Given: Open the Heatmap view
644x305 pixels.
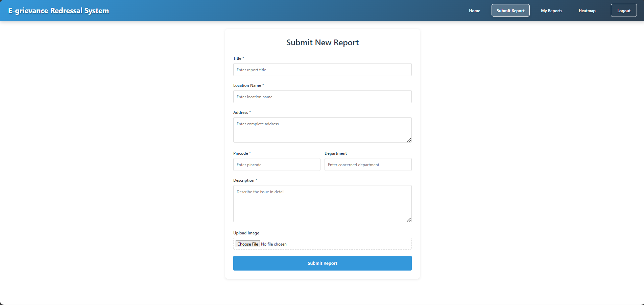Looking at the screenshot, I should click(587, 11).
